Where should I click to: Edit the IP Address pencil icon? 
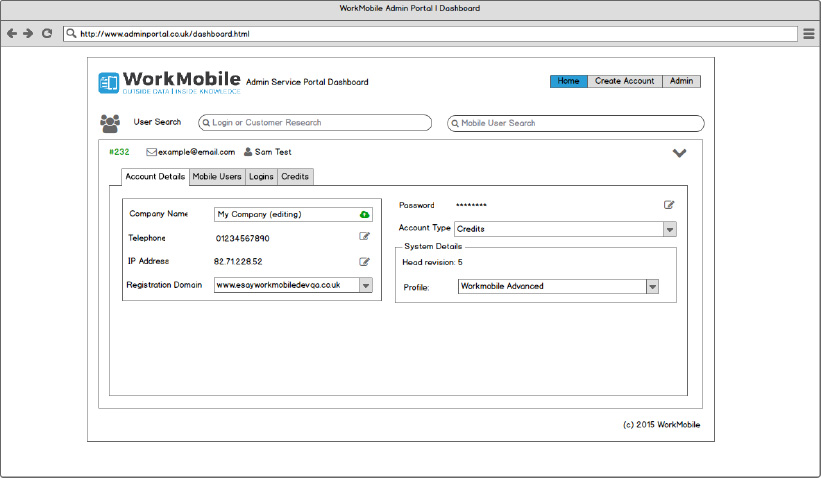[x=364, y=261]
